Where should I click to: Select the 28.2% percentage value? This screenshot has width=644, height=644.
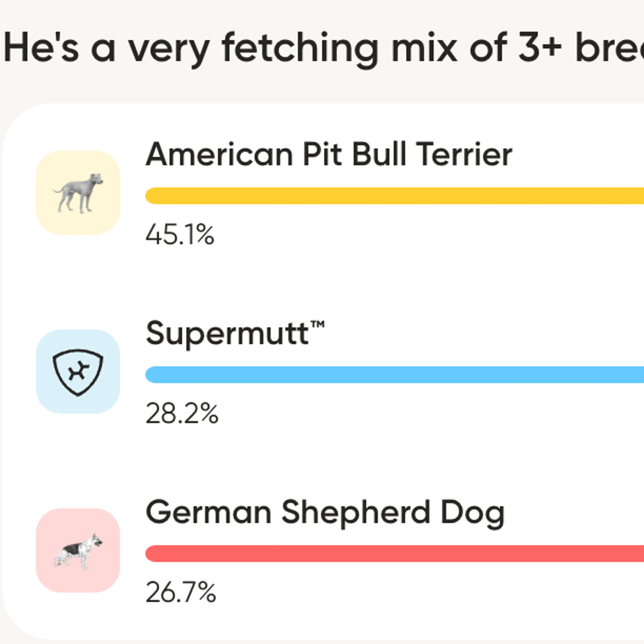[182, 414]
